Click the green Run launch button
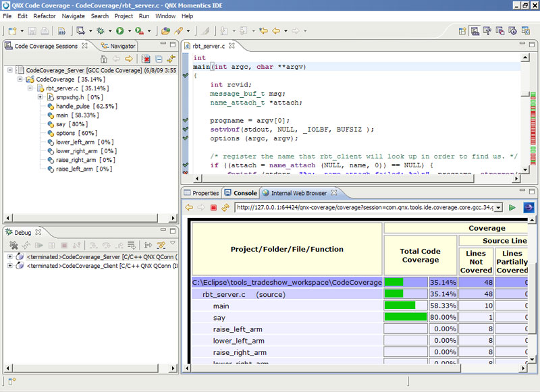This screenshot has width=540, height=392. pos(119,30)
